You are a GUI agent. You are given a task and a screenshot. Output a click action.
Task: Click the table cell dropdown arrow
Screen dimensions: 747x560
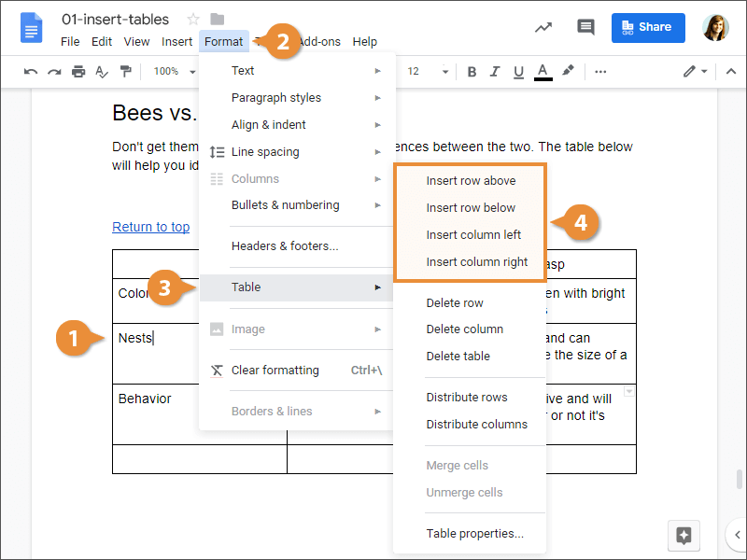click(628, 391)
